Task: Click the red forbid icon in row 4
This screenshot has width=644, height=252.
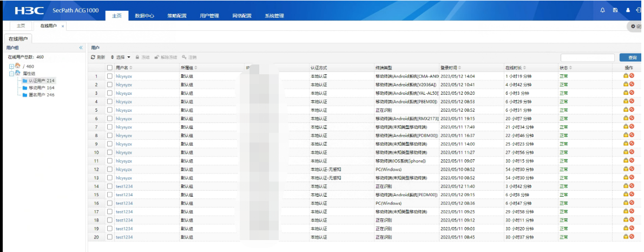Action: pyautogui.click(x=632, y=101)
